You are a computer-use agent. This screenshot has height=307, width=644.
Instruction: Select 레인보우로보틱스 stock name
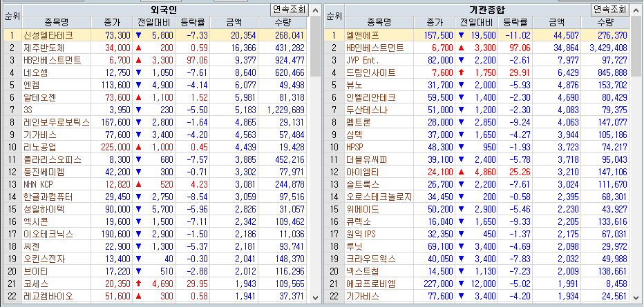pos(56,123)
